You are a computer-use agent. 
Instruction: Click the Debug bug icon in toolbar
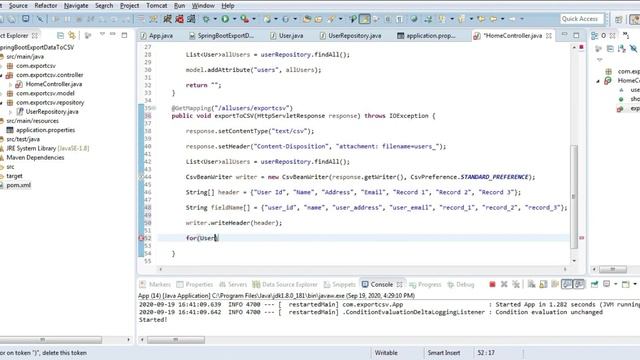click(206, 19)
